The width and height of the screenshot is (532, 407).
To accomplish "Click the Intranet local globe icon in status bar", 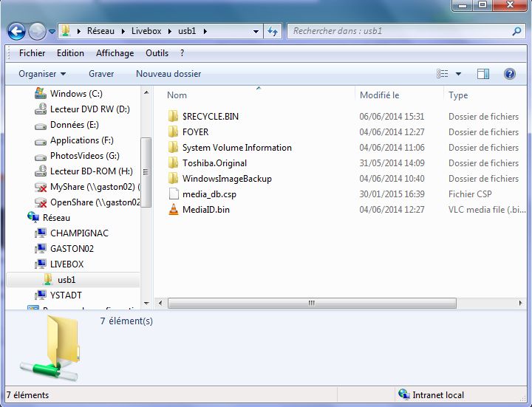I will click(x=403, y=394).
